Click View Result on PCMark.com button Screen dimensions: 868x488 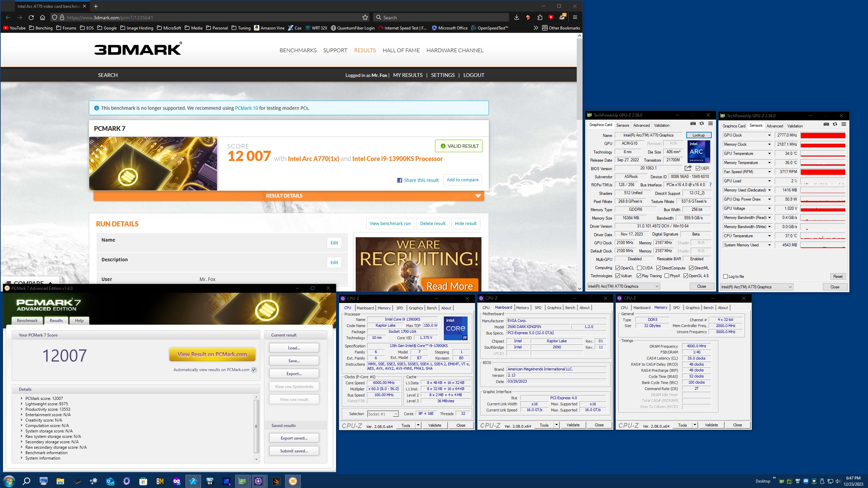[x=212, y=354]
